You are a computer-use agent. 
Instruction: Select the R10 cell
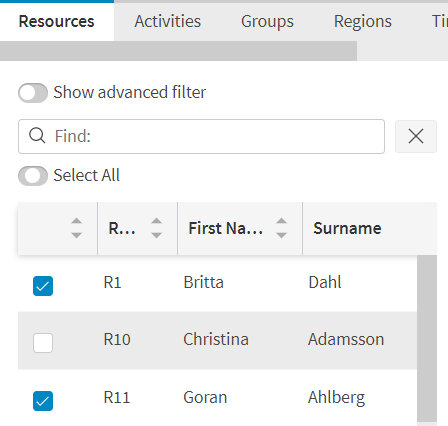(x=117, y=340)
